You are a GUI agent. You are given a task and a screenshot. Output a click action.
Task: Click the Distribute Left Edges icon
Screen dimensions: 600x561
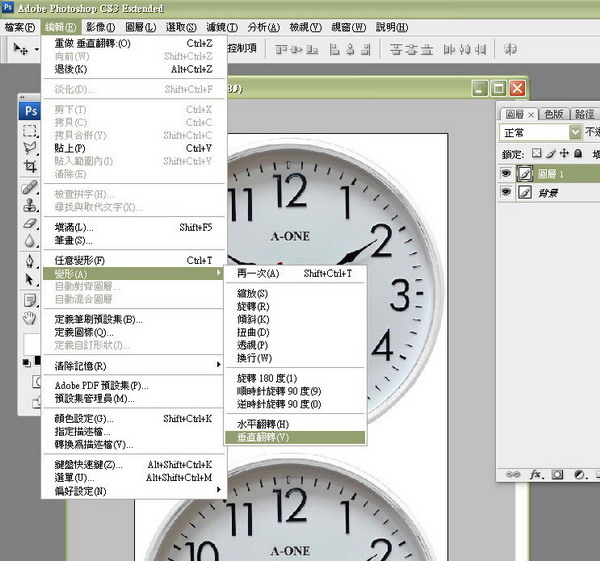click(x=448, y=49)
